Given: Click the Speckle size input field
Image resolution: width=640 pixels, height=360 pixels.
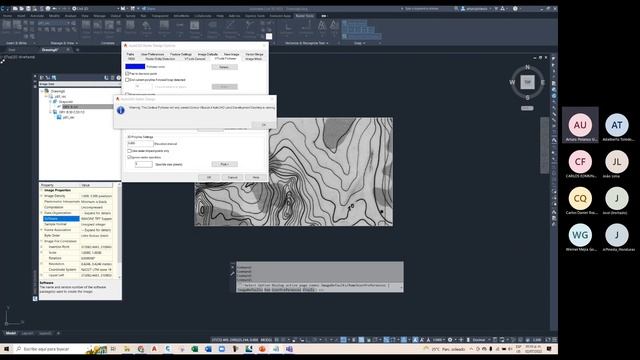Looking at the screenshot, I should click(x=144, y=164).
